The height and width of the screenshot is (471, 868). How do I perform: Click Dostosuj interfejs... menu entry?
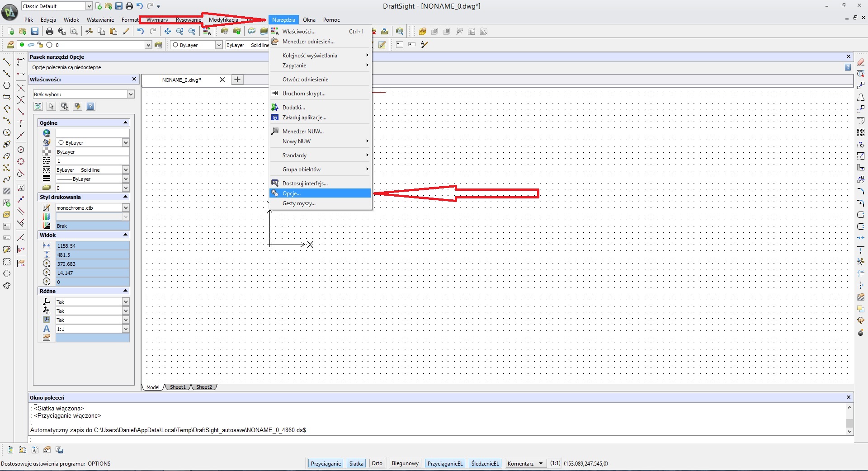click(x=321, y=183)
